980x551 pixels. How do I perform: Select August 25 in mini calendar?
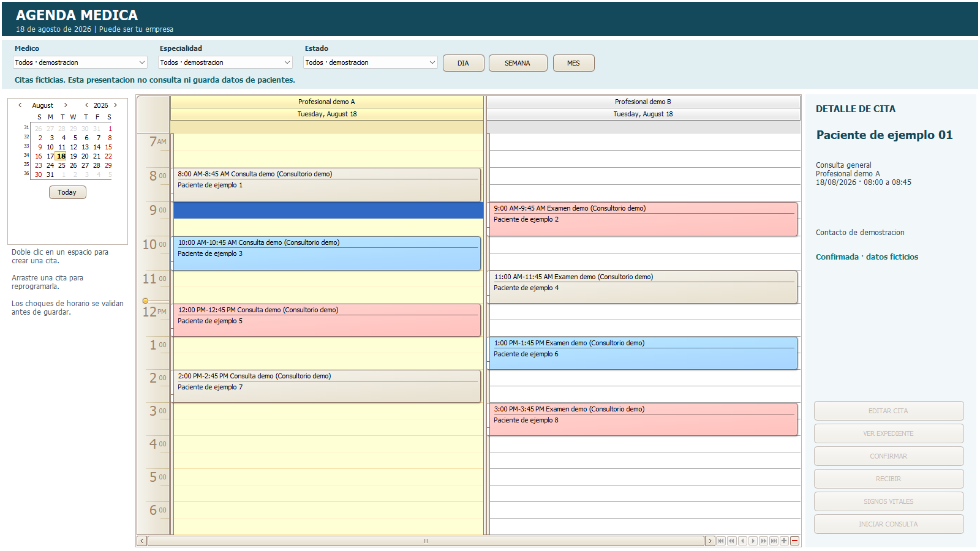62,165
